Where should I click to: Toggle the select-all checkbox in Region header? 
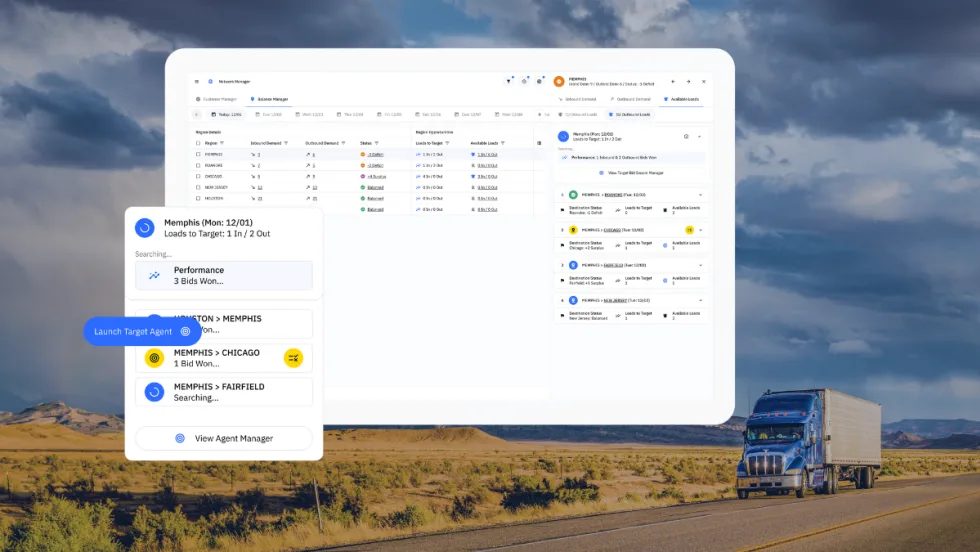(198, 143)
